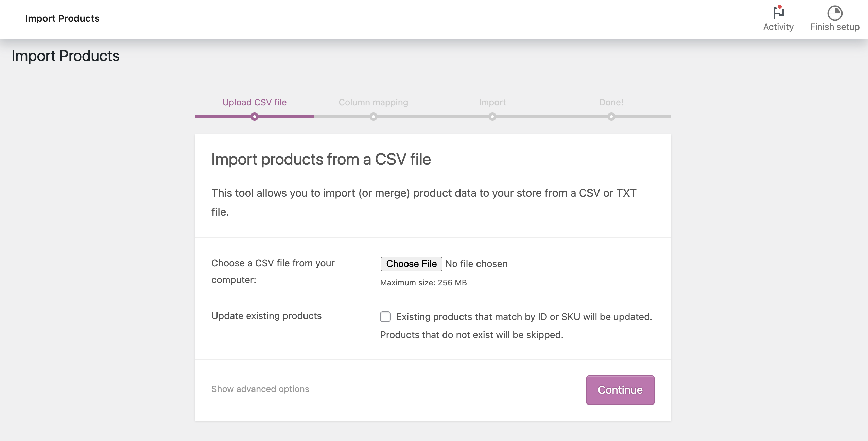Toggle the Update existing products option
The width and height of the screenshot is (868, 441).
pos(385,317)
